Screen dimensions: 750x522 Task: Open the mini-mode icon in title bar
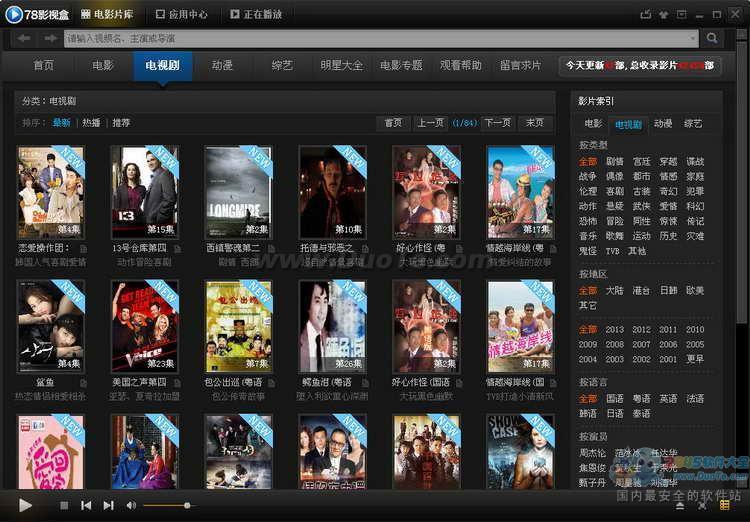(682, 14)
